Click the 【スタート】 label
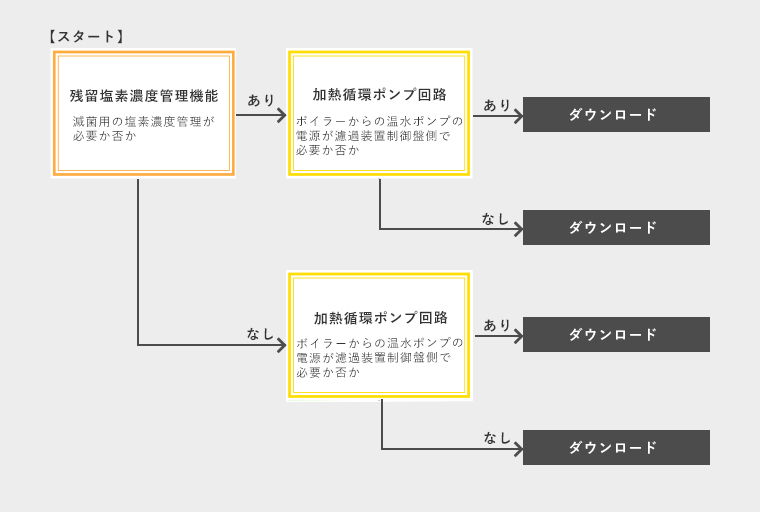The height and width of the screenshot is (512, 760). 86,36
